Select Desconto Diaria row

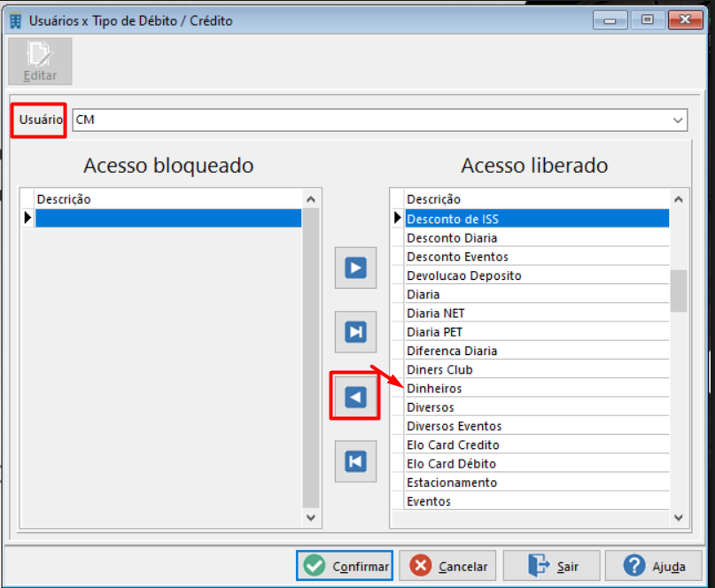[x=537, y=238]
